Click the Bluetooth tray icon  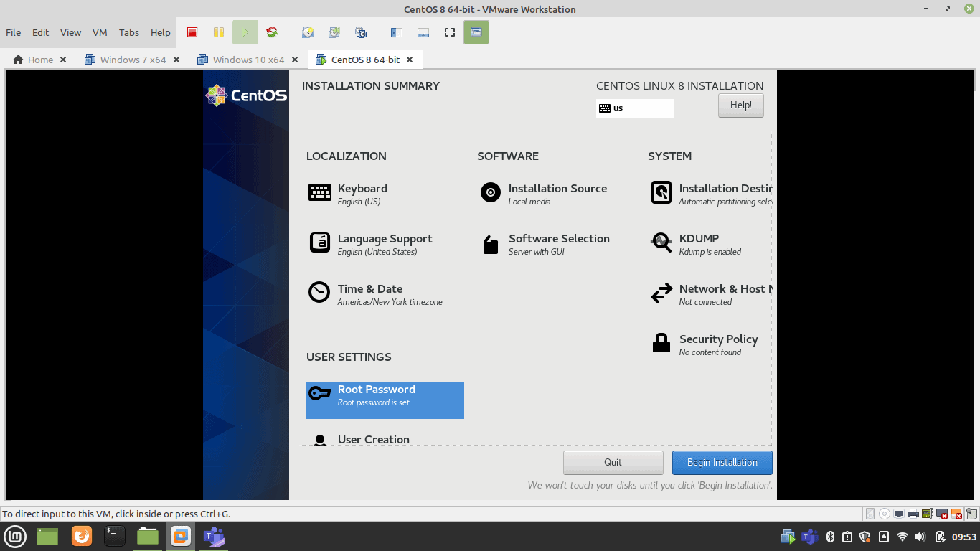pyautogui.click(x=830, y=536)
